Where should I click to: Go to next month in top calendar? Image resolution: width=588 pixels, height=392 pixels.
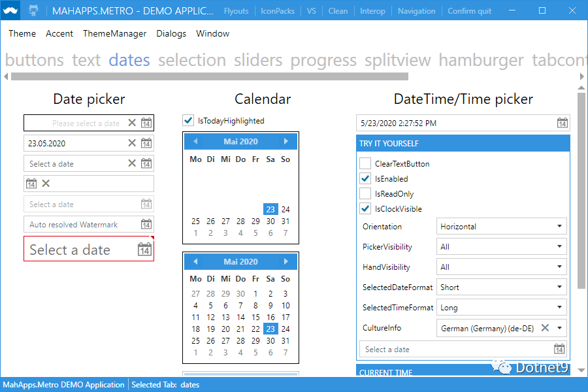(286, 141)
